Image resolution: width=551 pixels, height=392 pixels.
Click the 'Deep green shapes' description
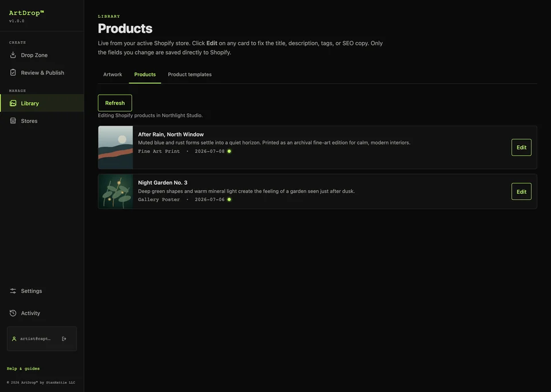point(246,191)
